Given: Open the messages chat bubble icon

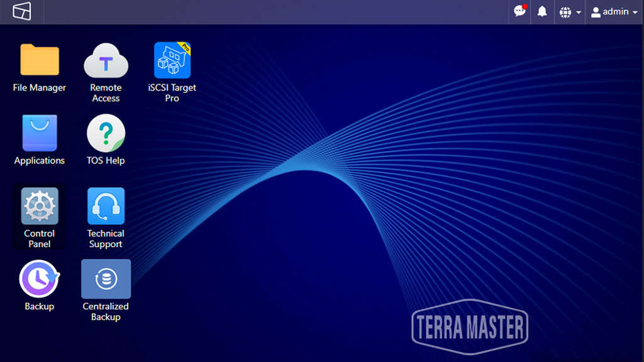Looking at the screenshot, I should pos(519,12).
